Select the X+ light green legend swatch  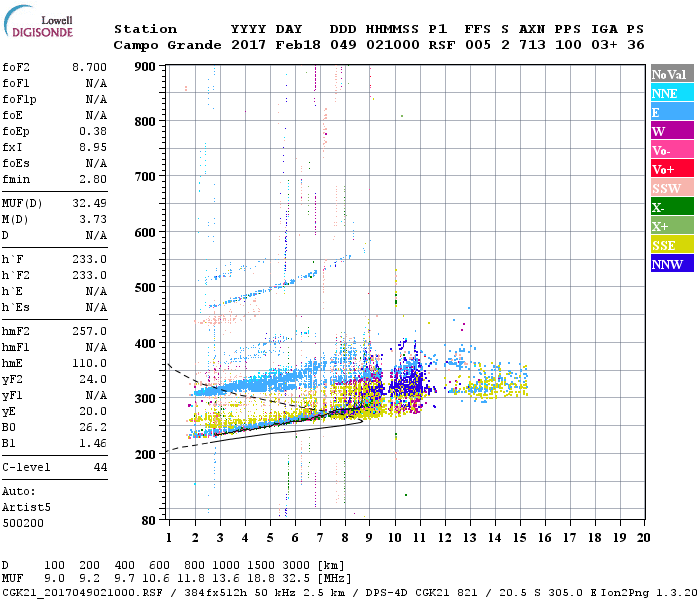[x=672, y=225]
